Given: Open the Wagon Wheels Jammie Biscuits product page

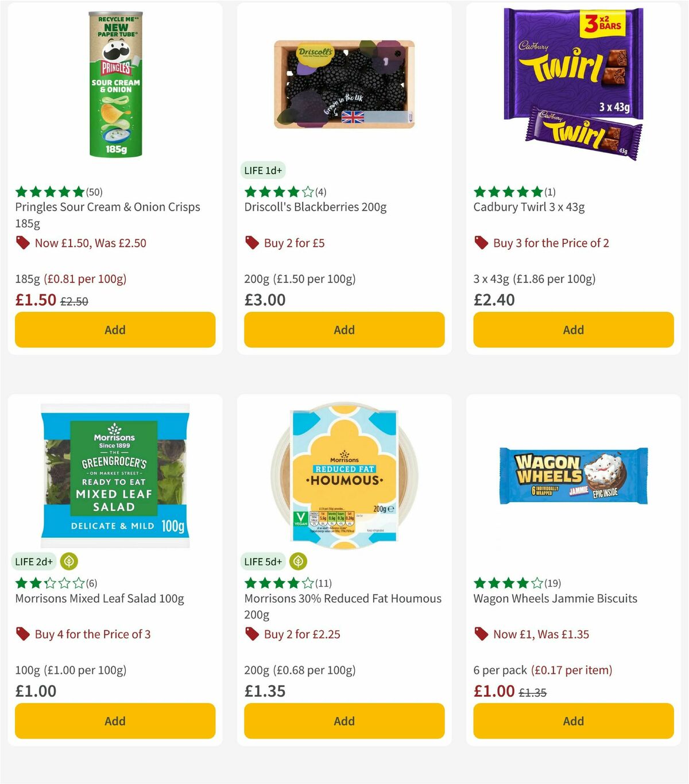Looking at the screenshot, I should (555, 598).
